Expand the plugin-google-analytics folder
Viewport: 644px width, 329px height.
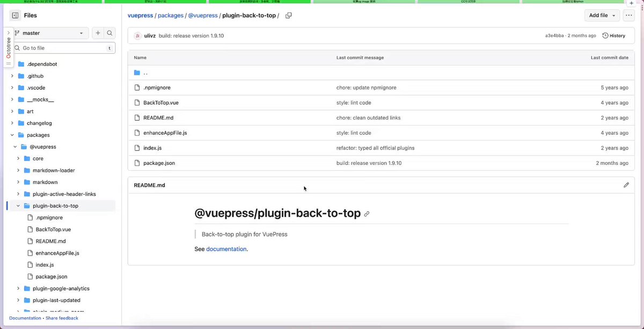(18, 289)
